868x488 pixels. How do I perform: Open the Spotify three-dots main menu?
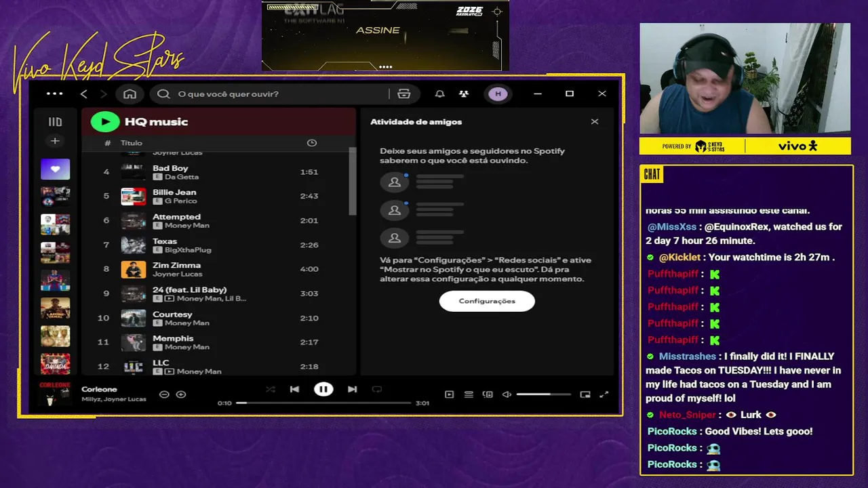pos(54,94)
